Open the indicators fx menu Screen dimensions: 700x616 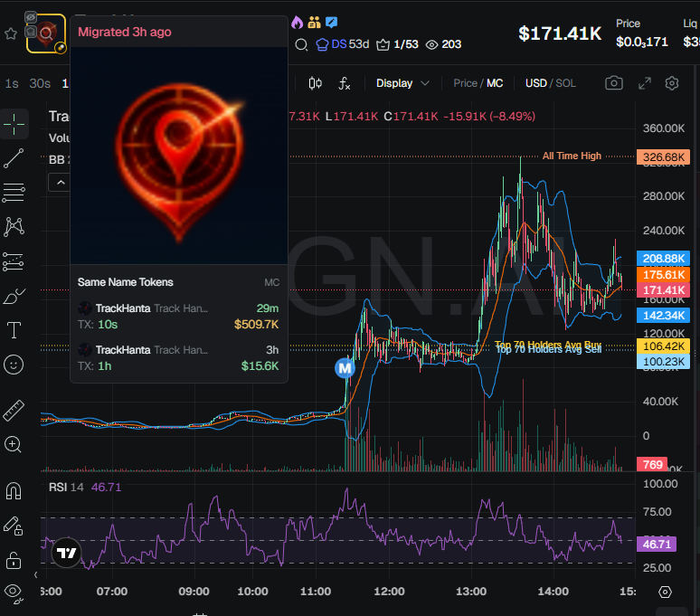coord(345,83)
